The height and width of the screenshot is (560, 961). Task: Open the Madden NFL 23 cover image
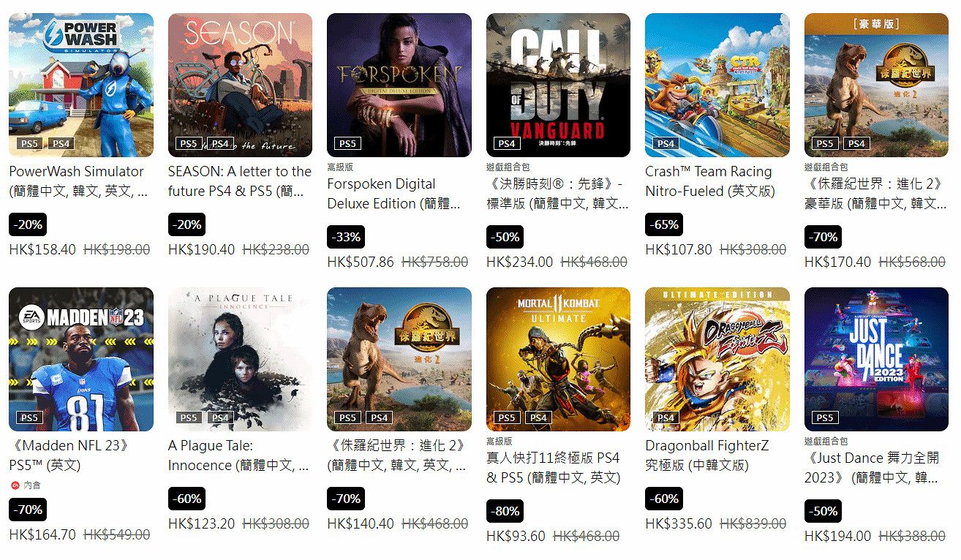[81, 359]
